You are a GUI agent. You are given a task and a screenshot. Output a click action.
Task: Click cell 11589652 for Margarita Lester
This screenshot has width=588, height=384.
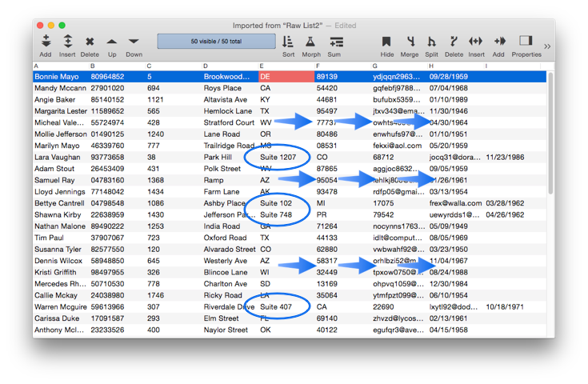pos(117,111)
